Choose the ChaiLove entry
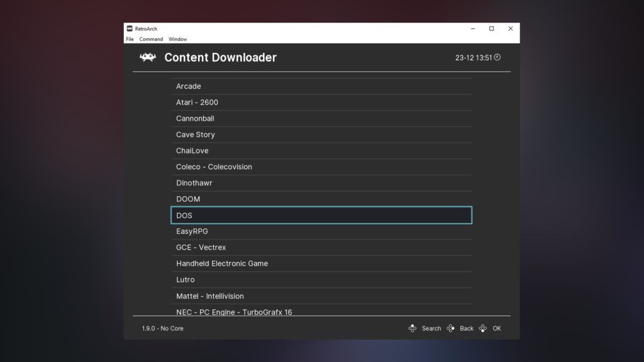 321,151
